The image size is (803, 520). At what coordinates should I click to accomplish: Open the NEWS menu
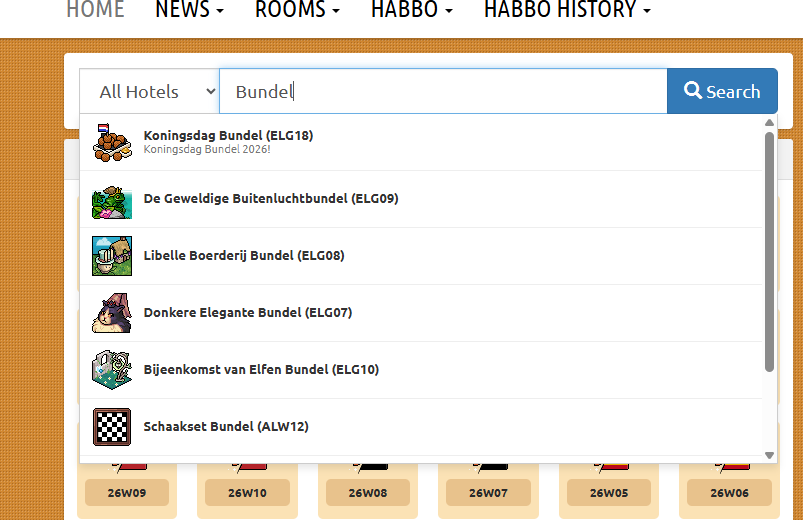189,10
